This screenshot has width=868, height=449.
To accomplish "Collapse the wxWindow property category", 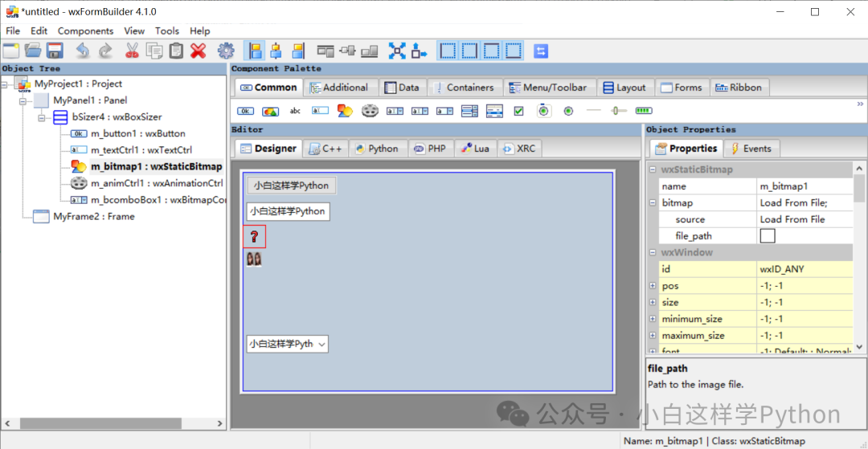I will (653, 253).
